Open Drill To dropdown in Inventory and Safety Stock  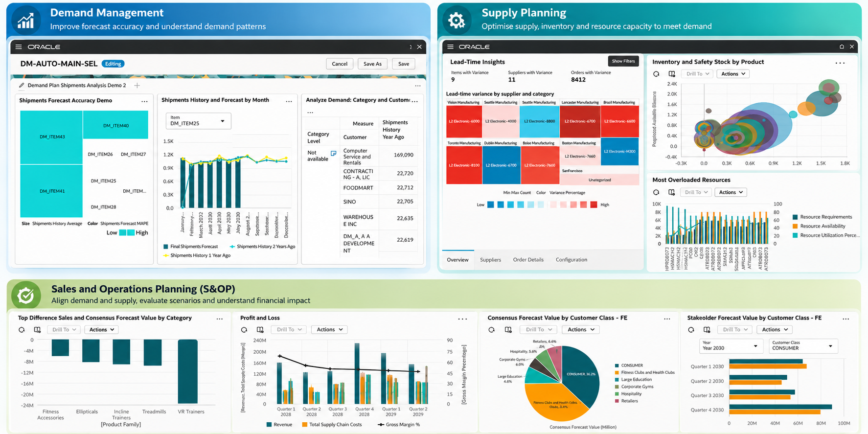(x=698, y=74)
